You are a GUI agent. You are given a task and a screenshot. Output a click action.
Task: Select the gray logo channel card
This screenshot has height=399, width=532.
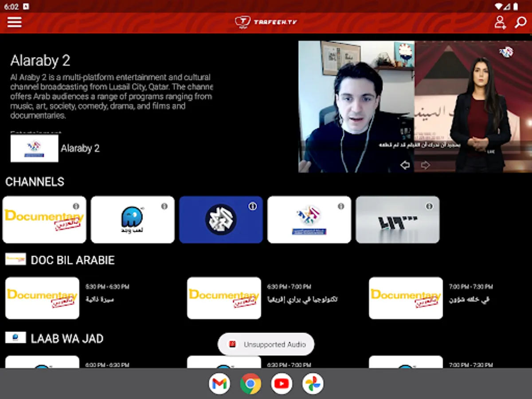(398, 220)
